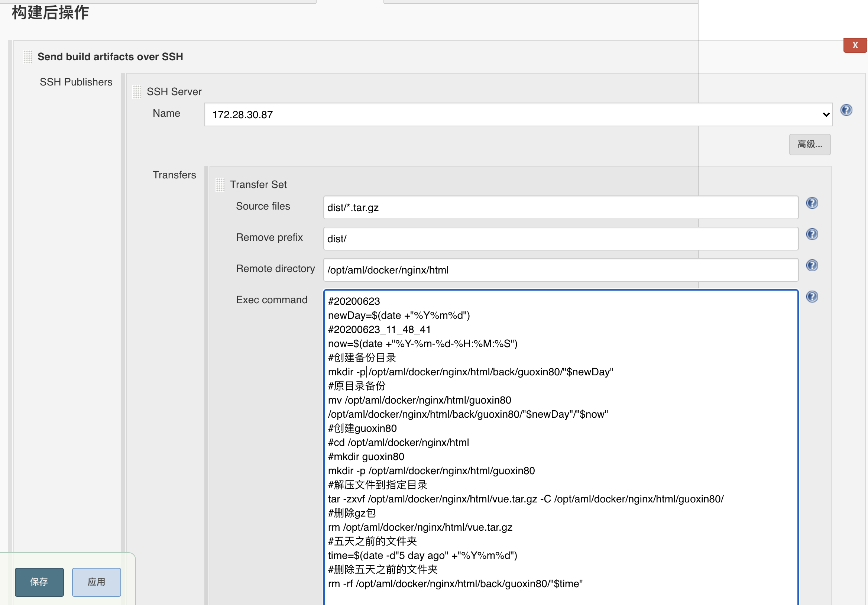Delete SSH publisher with red X button
The height and width of the screenshot is (605, 868).
tap(855, 45)
